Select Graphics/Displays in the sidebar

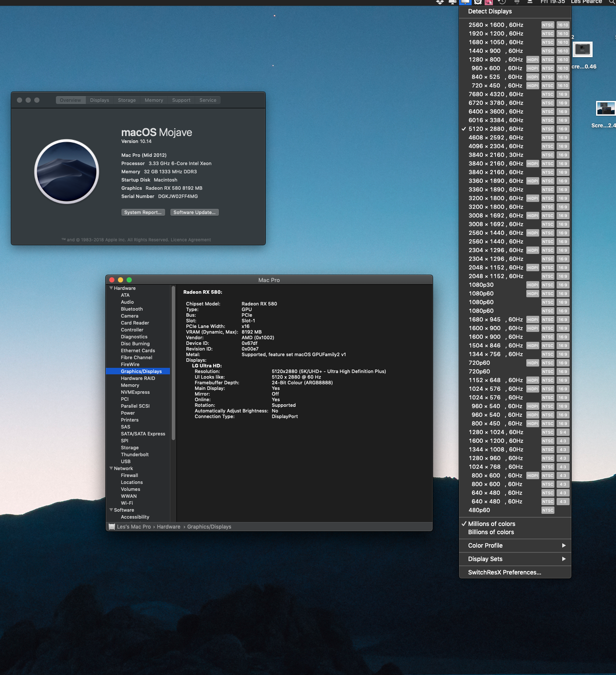(x=138, y=371)
